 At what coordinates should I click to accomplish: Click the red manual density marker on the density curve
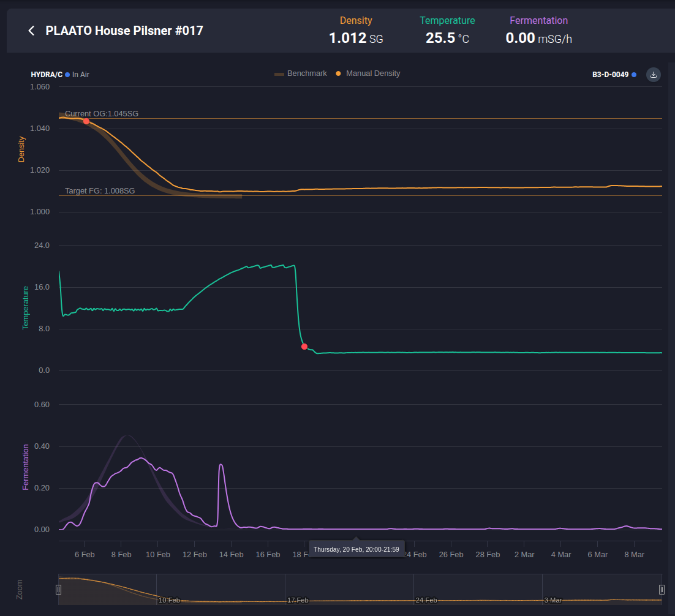coord(86,121)
